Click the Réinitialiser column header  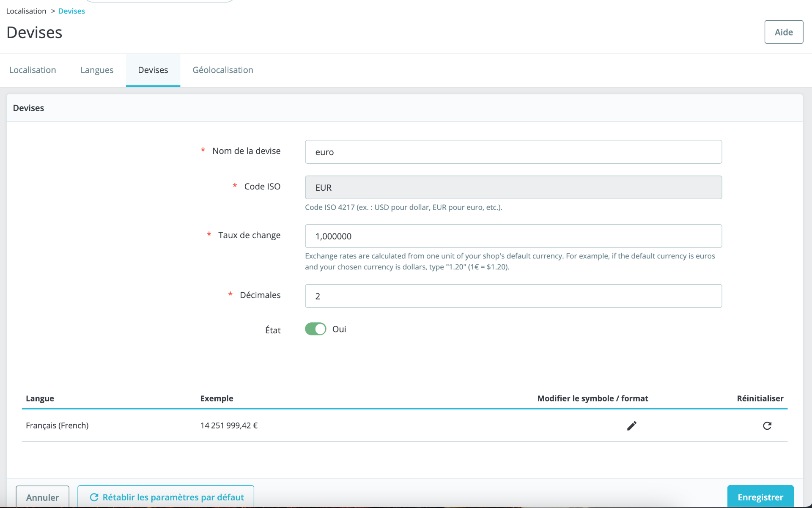coord(760,398)
